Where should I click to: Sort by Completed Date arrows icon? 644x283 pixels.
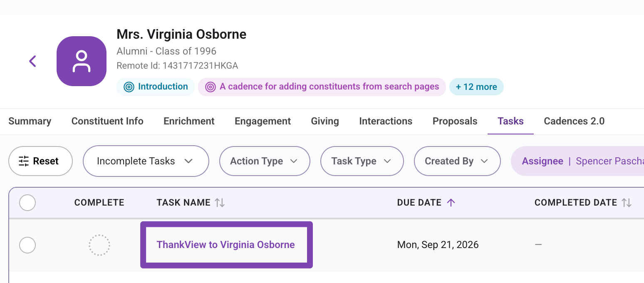click(627, 203)
